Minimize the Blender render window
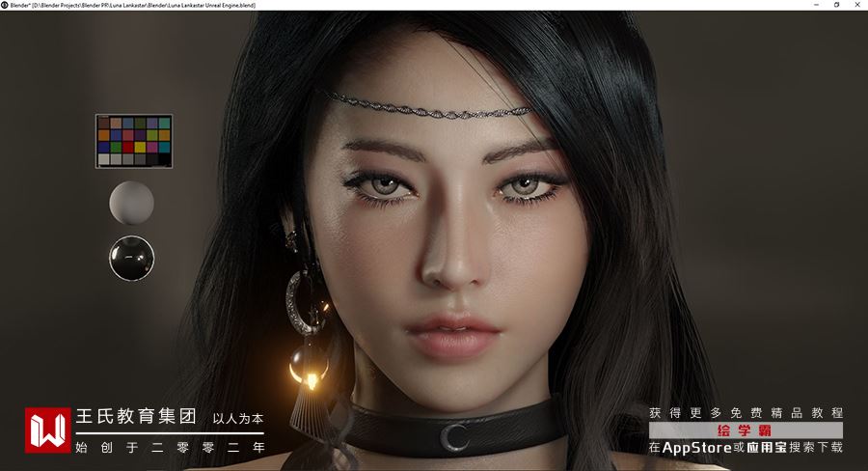 (x=817, y=5)
